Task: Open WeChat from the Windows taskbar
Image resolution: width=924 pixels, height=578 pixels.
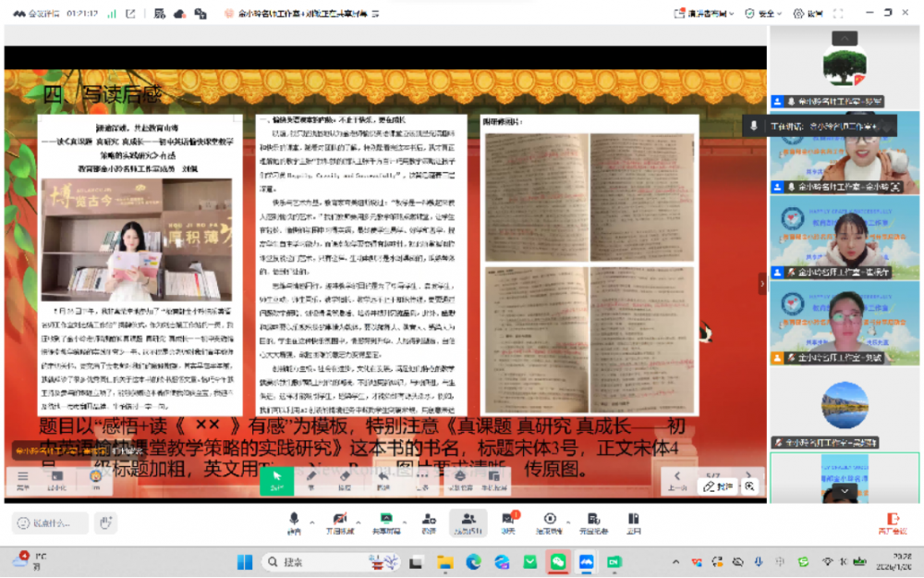Action: [x=558, y=561]
